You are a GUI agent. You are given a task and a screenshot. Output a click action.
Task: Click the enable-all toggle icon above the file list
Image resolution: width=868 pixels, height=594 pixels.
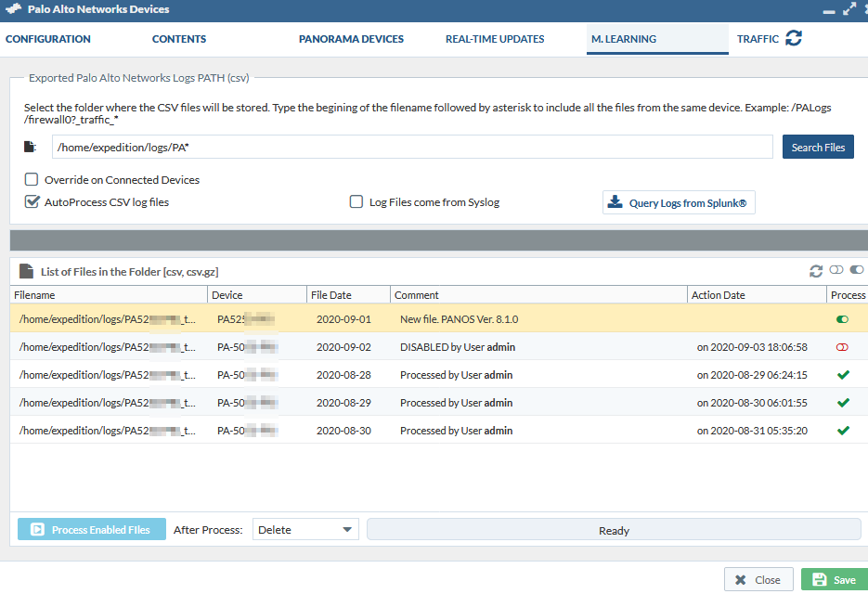click(856, 271)
